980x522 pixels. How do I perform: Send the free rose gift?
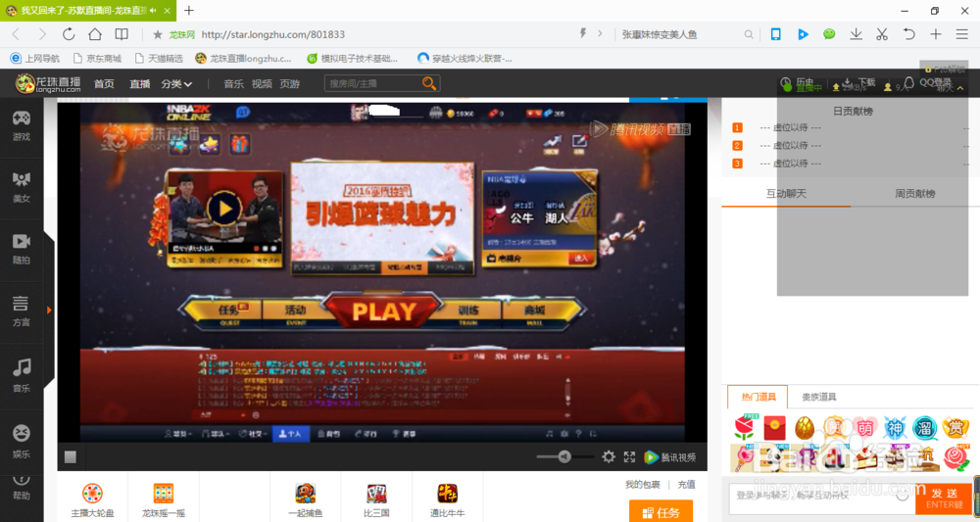point(744,428)
